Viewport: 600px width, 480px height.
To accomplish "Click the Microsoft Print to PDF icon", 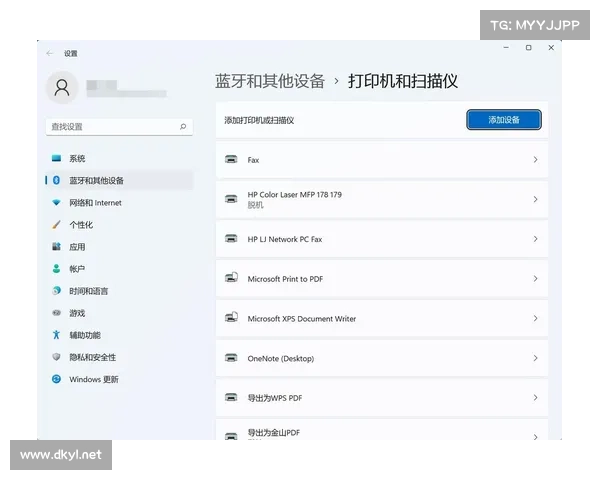I will (x=231, y=278).
